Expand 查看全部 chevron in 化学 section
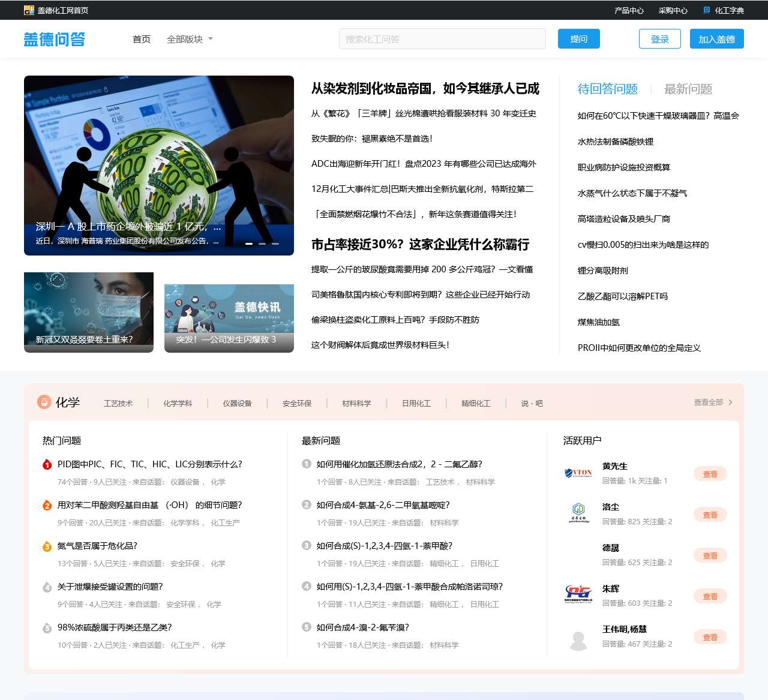Screen dimensions: 768x700 tap(730, 402)
